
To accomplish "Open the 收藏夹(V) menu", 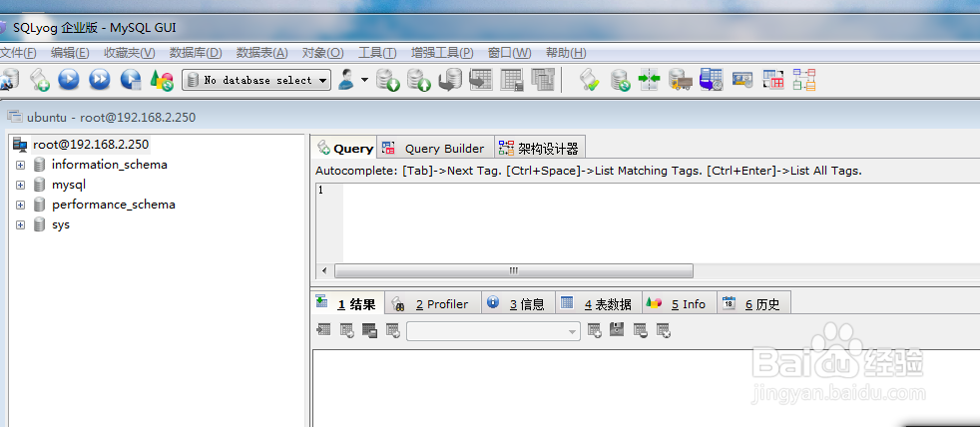I will [130, 53].
